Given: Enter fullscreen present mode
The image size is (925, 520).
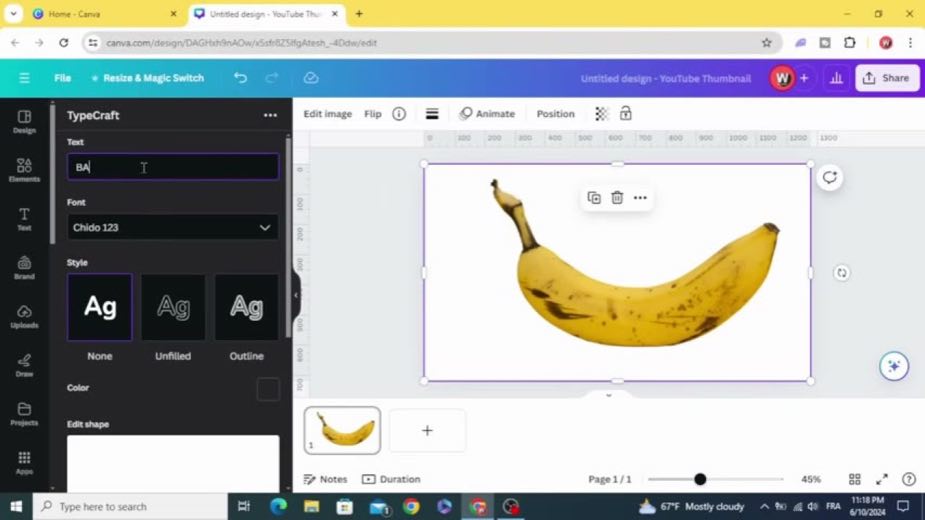Looking at the screenshot, I should (x=882, y=479).
